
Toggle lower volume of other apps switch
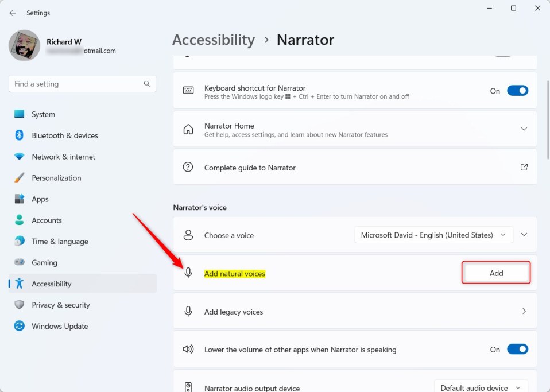(518, 349)
